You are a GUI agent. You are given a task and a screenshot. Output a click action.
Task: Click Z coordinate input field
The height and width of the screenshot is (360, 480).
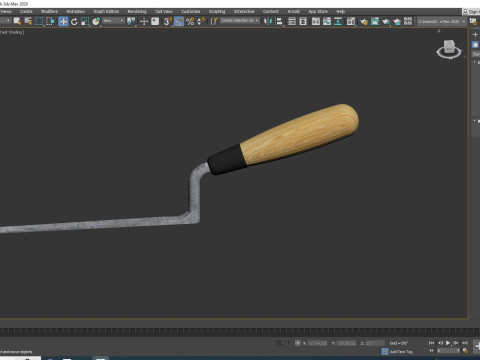pyautogui.click(x=375, y=343)
